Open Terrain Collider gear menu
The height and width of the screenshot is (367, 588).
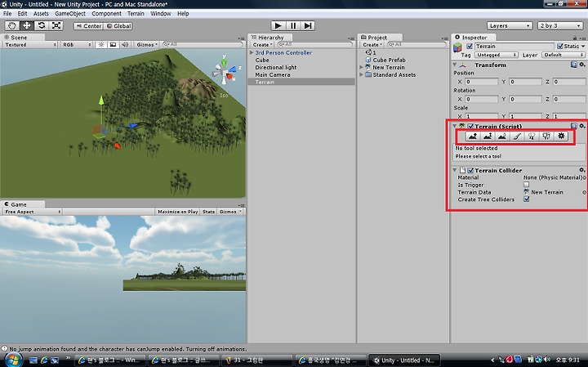(582, 170)
